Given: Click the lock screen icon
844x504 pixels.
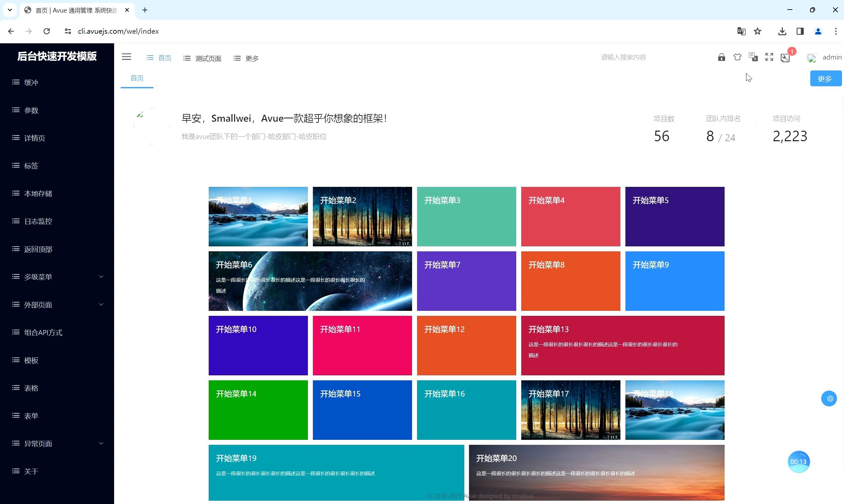Looking at the screenshot, I should tap(721, 57).
